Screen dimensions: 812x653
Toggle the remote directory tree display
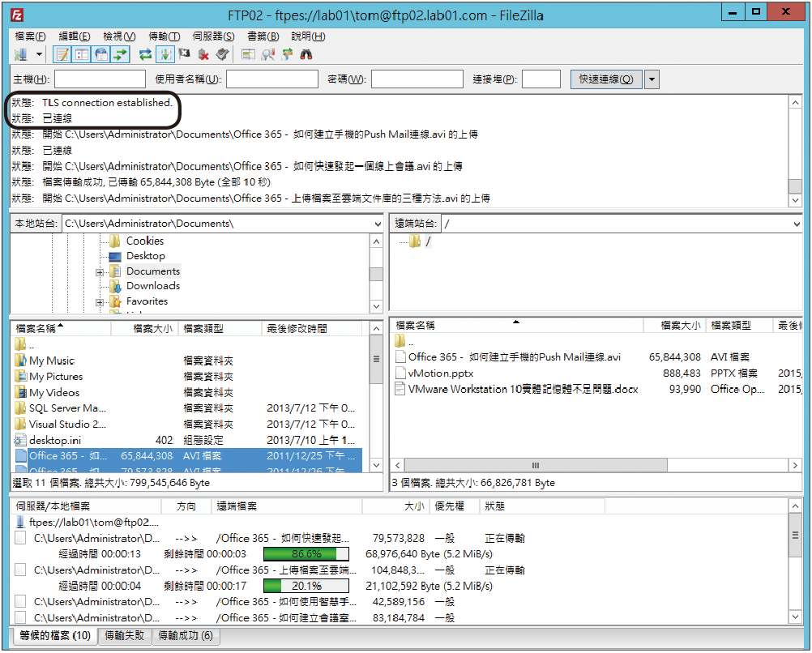click(101, 53)
